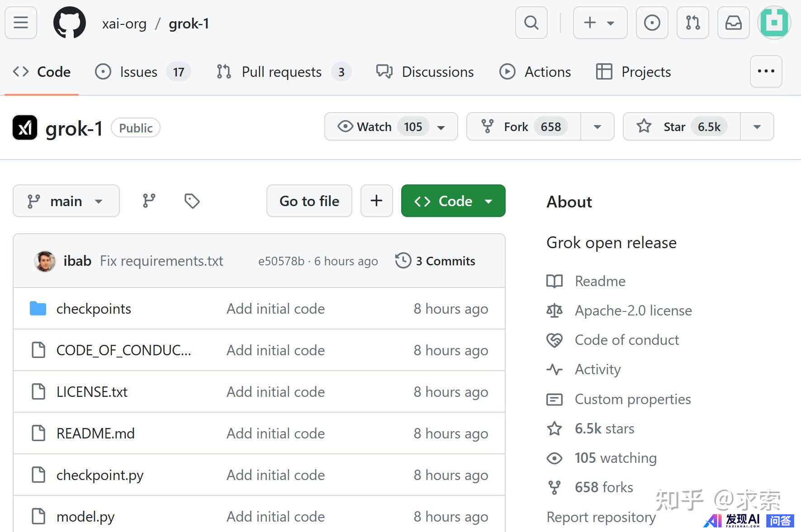Viewport: 801px width, 532px height.
Task: Open the add file plus button
Action: [377, 201]
